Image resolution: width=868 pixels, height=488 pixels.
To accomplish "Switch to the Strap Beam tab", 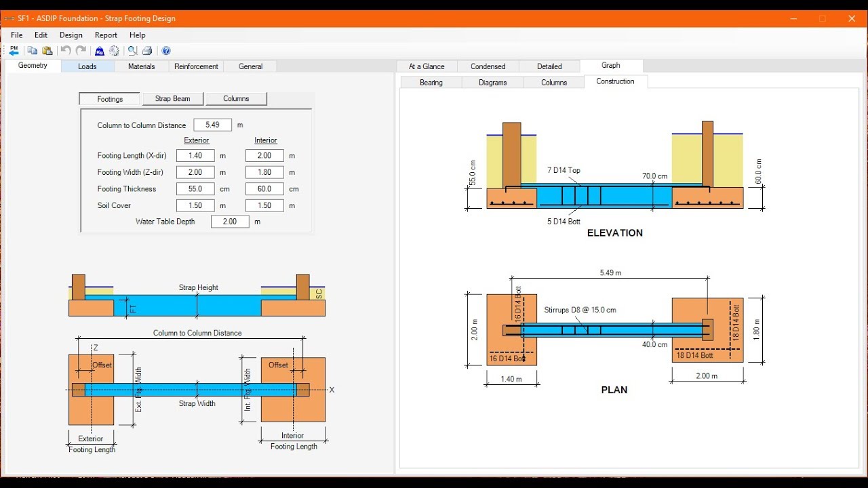I will tap(173, 98).
